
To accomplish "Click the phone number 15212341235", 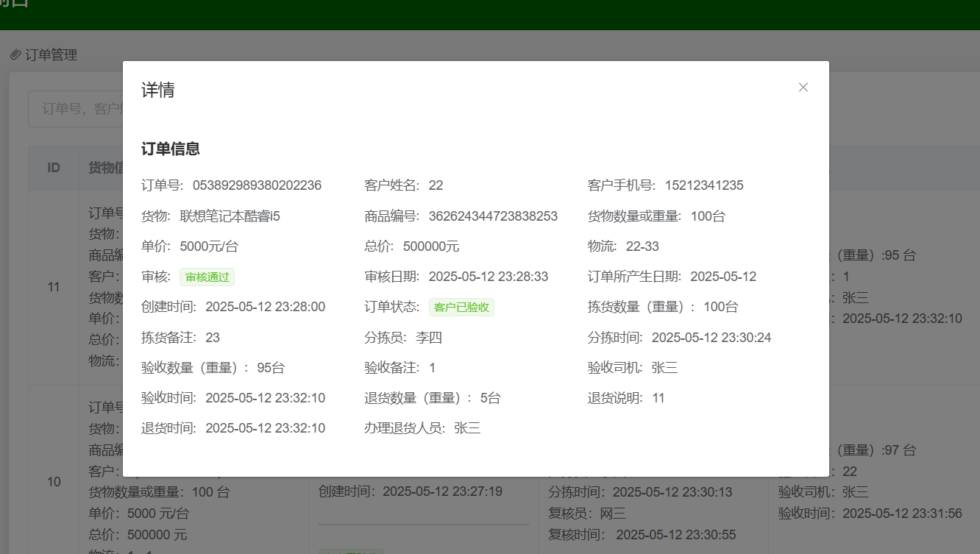I will coord(704,185).
